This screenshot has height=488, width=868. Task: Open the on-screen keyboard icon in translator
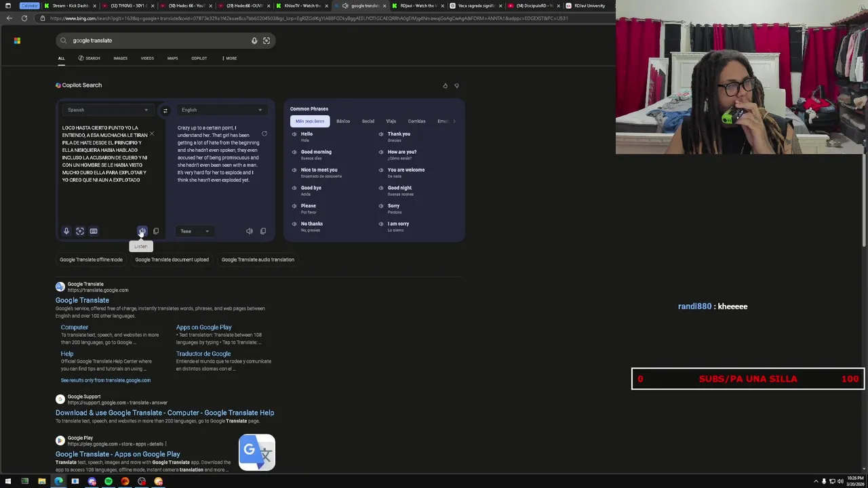[94, 231]
